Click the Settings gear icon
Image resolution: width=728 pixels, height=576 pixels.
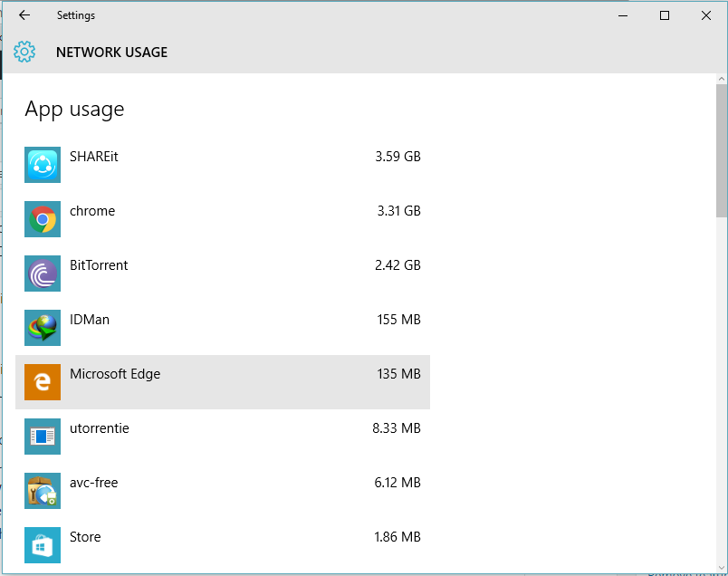[x=24, y=52]
